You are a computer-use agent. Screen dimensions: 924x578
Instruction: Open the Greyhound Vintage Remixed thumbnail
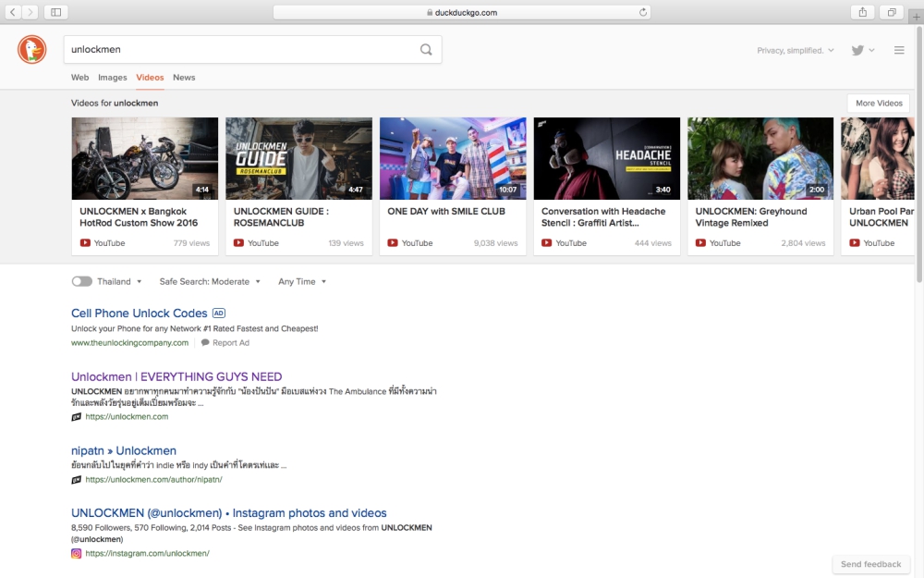[760, 158]
